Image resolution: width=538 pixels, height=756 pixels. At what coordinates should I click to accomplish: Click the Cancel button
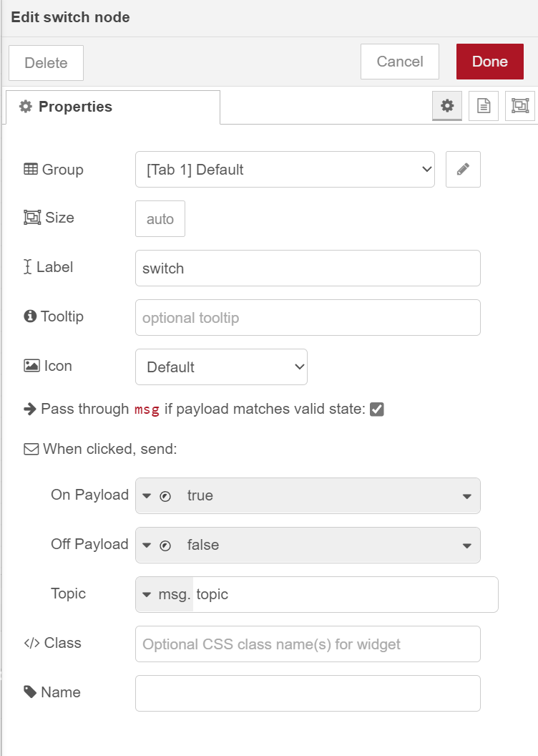(399, 62)
